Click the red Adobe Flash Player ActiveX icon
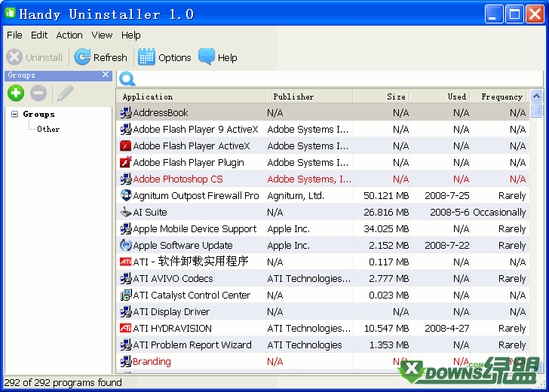The width and height of the screenshot is (549, 392). 126,145
